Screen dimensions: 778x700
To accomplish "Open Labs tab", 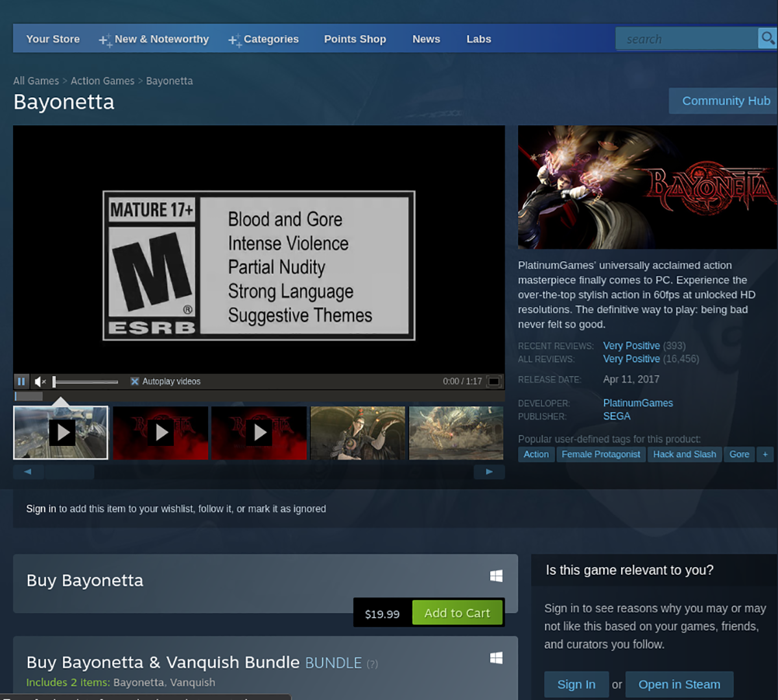I will 478,39.
